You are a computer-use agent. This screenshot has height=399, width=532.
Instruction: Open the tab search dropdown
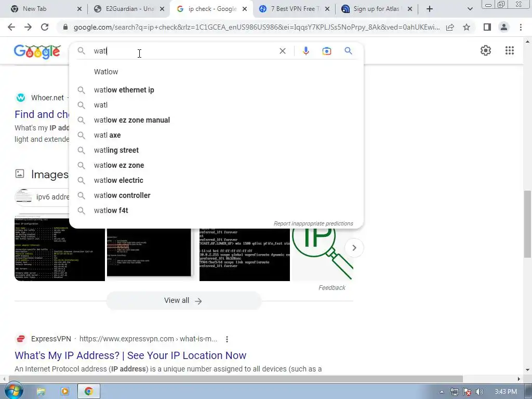[x=470, y=9]
